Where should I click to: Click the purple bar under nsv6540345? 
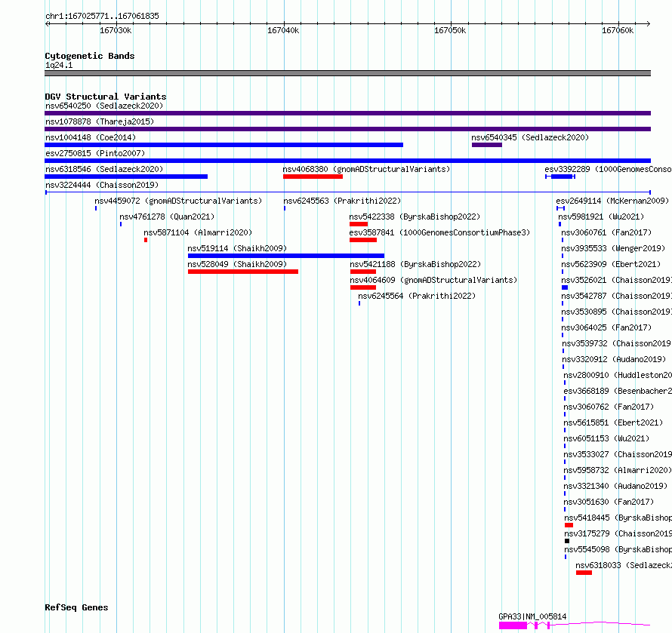point(487,145)
